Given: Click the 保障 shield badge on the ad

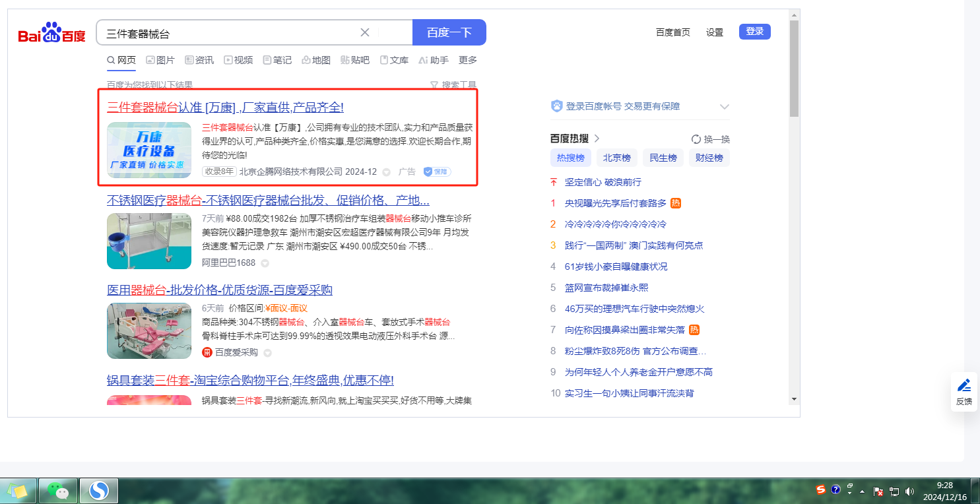Looking at the screenshot, I should 437,172.
